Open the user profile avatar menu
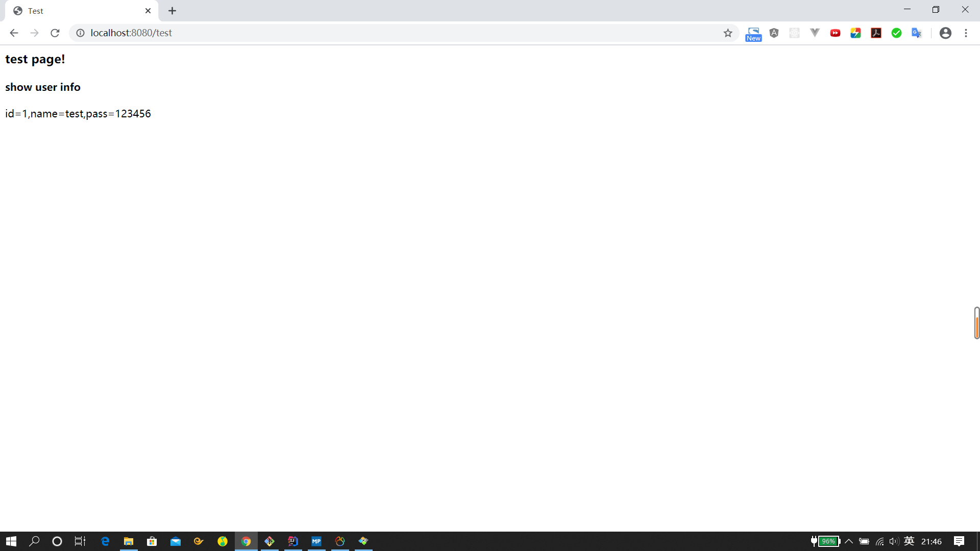This screenshot has width=980, height=551. [945, 33]
